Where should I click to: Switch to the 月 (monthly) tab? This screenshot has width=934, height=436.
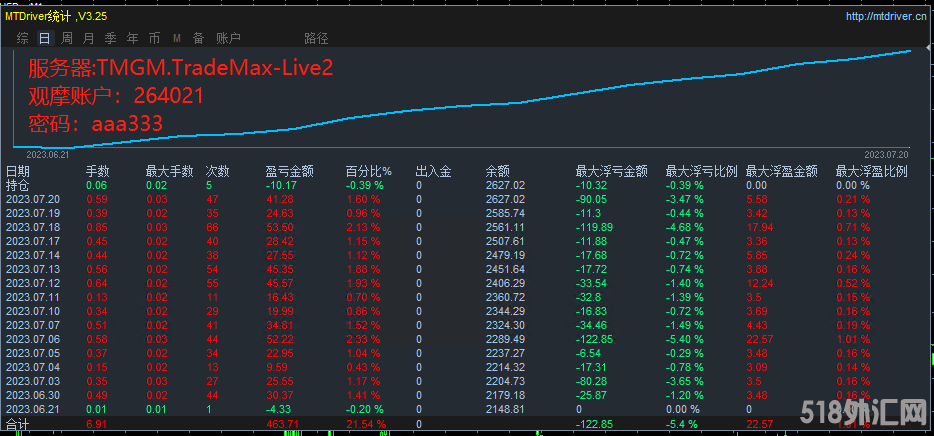[x=89, y=39]
